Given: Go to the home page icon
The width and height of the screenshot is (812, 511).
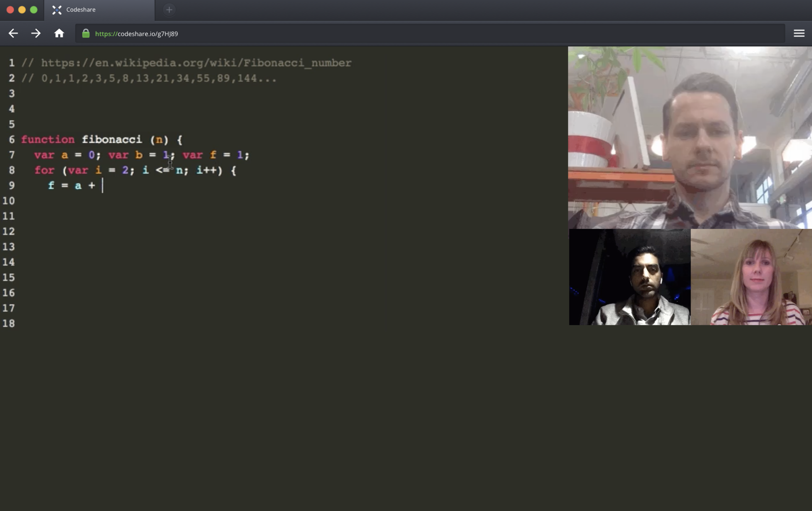Looking at the screenshot, I should (59, 33).
